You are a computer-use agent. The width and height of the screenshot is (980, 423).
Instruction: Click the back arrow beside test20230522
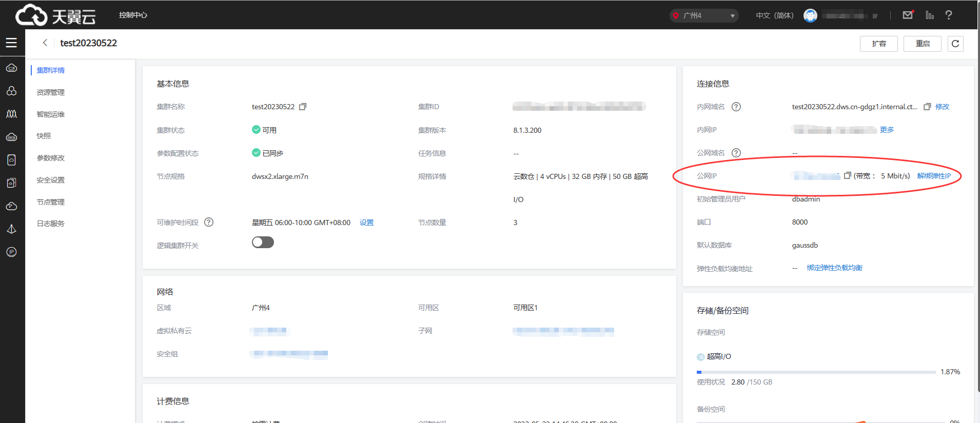pos(45,43)
